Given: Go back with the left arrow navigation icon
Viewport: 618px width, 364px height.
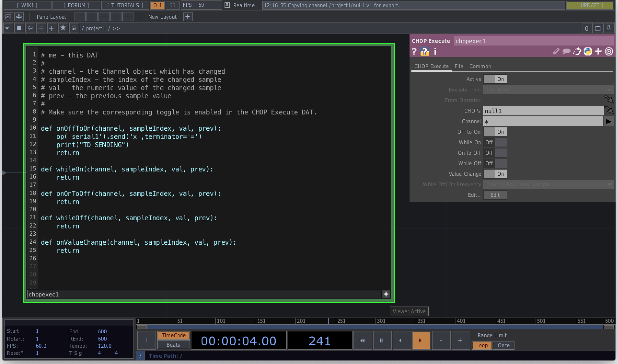Looking at the screenshot, I should click(x=30, y=28).
